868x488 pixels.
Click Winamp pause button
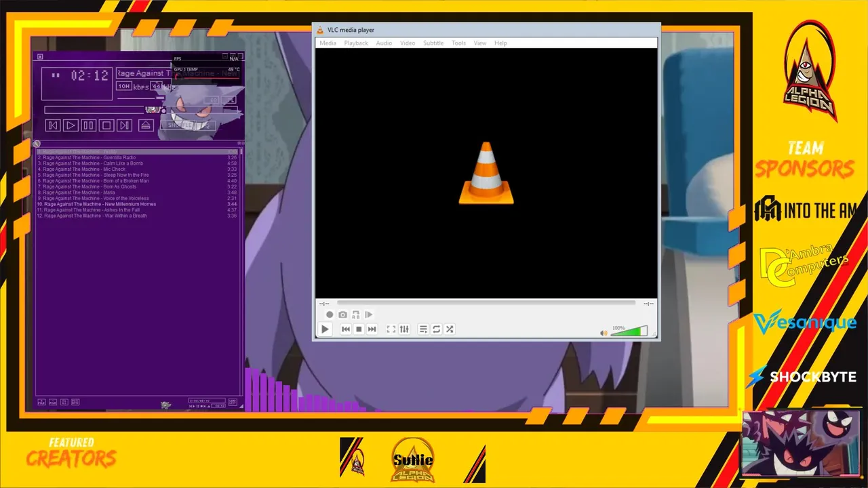click(89, 125)
